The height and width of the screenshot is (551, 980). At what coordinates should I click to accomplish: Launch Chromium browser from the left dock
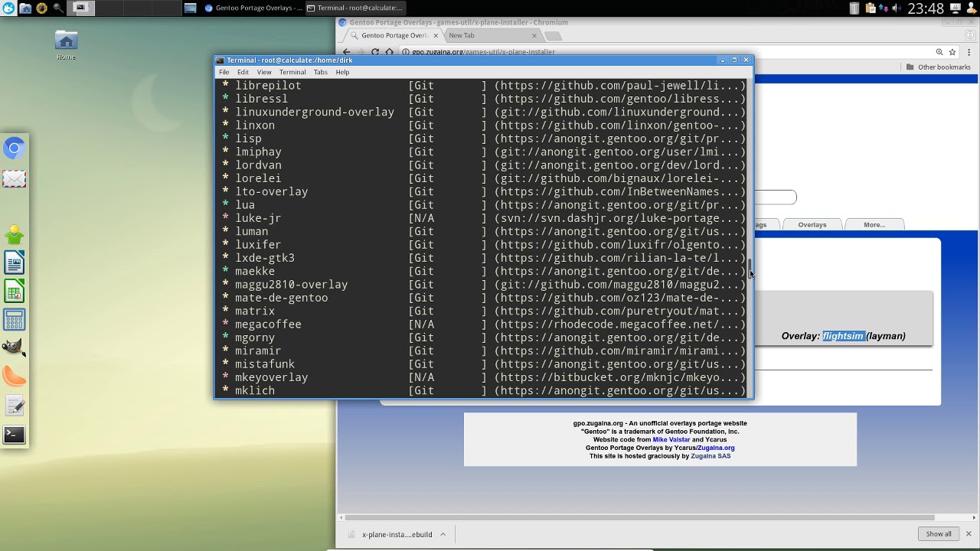[14, 148]
